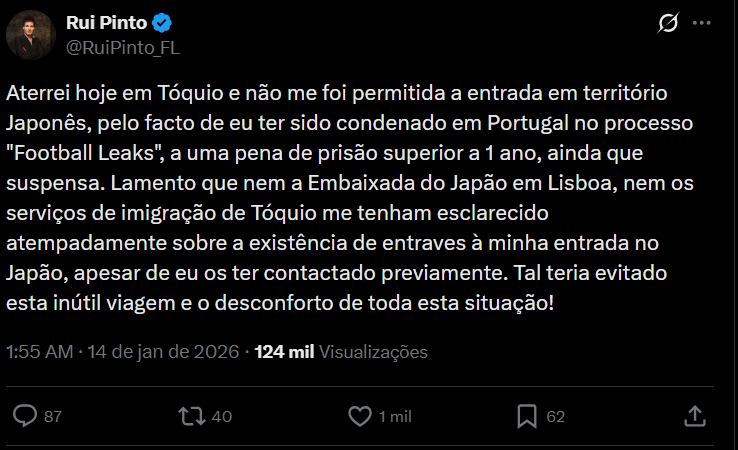This screenshot has width=738, height=450.
Task: Open the @RuiPinto_FL handle link
Action: pyautogui.click(x=123, y=46)
